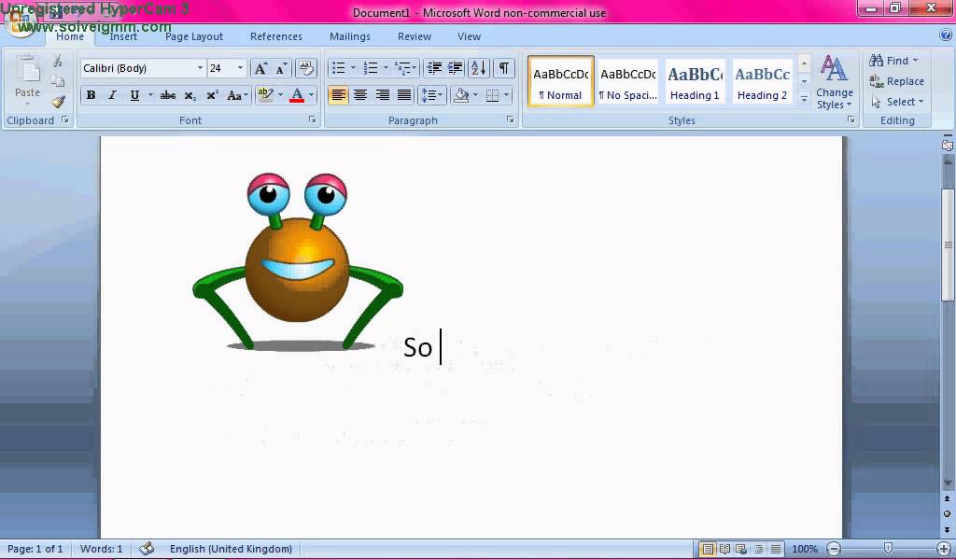This screenshot has height=560, width=956.
Task: Open the Change Styles menu
Action: 835,81
